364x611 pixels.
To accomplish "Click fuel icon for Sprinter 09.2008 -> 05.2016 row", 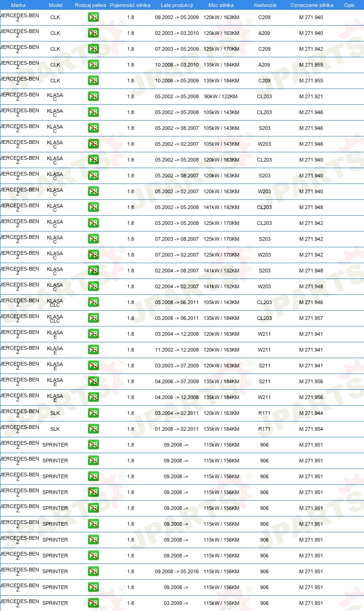I will click(93, 572).
